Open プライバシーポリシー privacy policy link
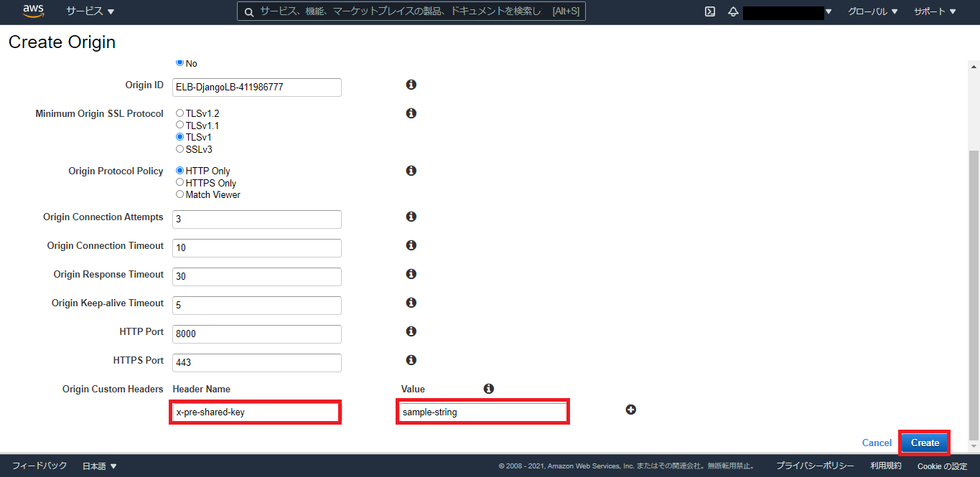Viewport: 980px width, 477px height. point(815,466)
